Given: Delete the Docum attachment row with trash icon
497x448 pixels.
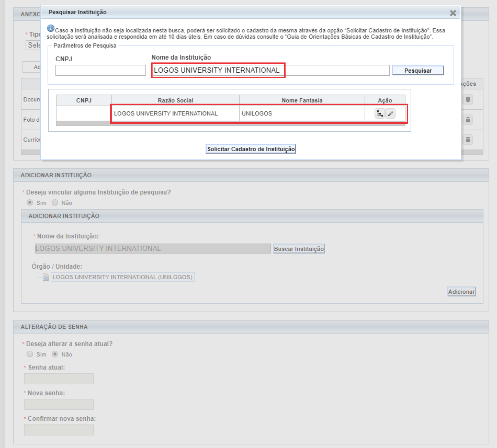Looking at the screenshot, I should coord(468,100).
